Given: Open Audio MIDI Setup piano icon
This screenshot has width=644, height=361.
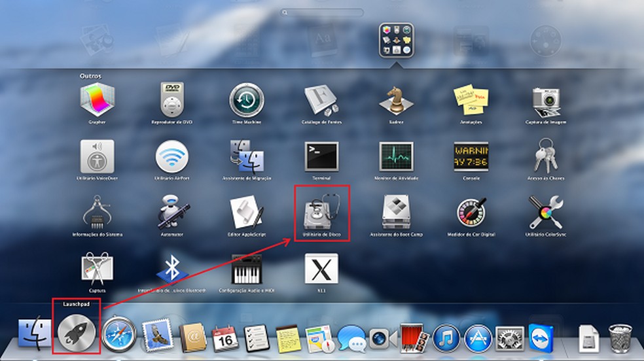Looking at the screenshot, I should [x=247, y=269].
